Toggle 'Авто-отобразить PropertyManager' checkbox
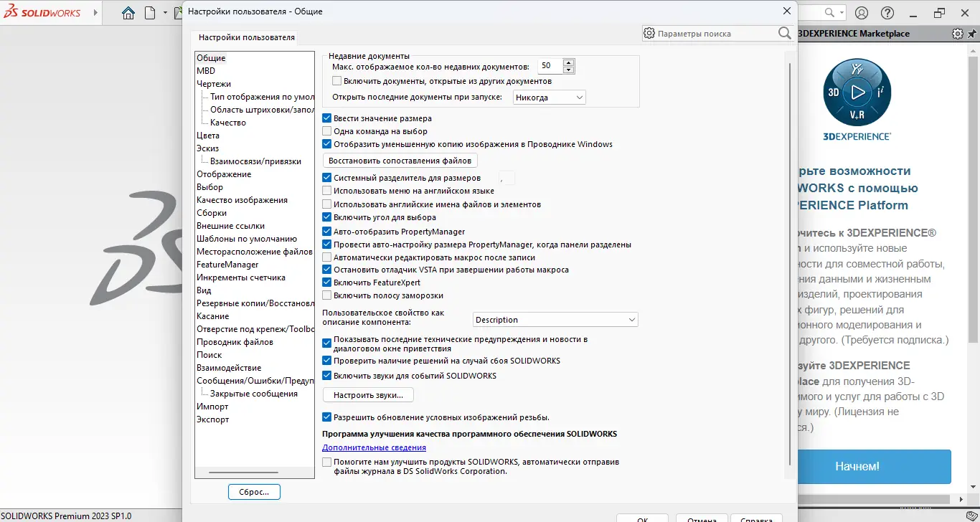This screenshot has height=522, width=980. (x=327, y=232)
